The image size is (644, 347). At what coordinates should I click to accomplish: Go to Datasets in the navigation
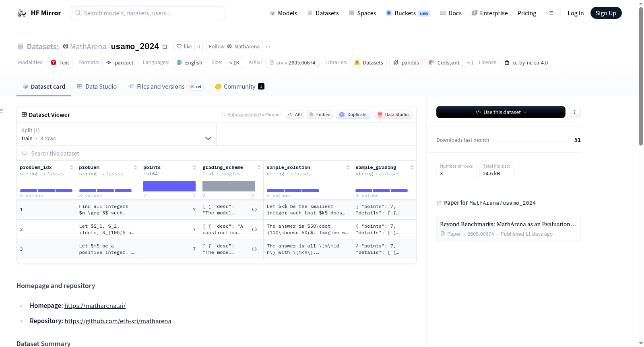tap(323, 13)
